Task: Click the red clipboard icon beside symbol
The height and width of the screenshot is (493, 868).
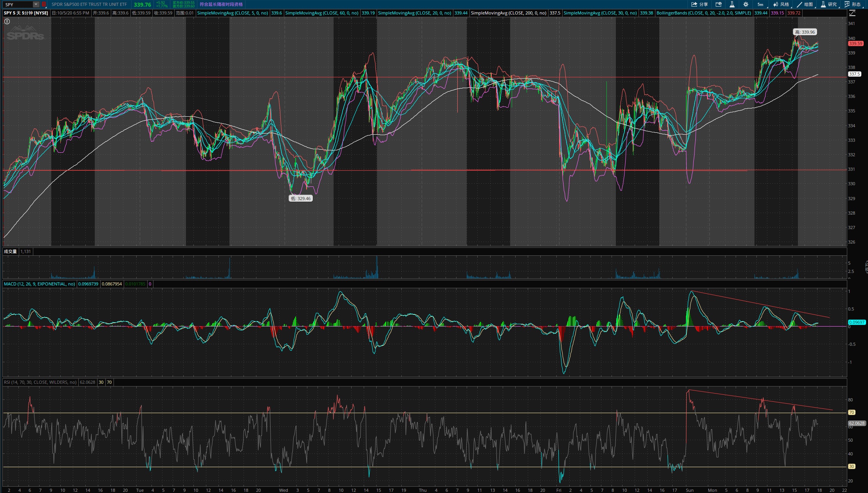Action: pyautogui.click(x=44, y=4)
